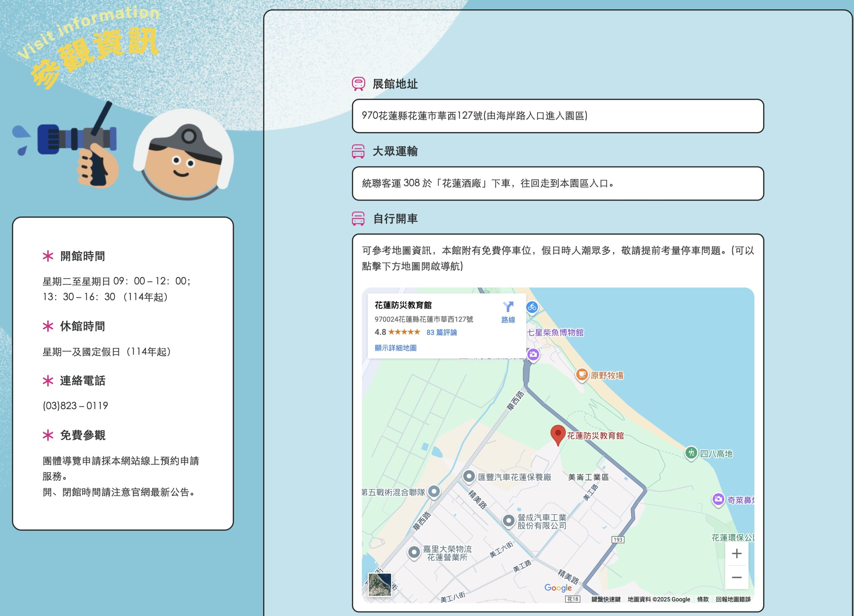
Task: Click the bus icon beside 大眾運輸
Action: pos(358,151)
